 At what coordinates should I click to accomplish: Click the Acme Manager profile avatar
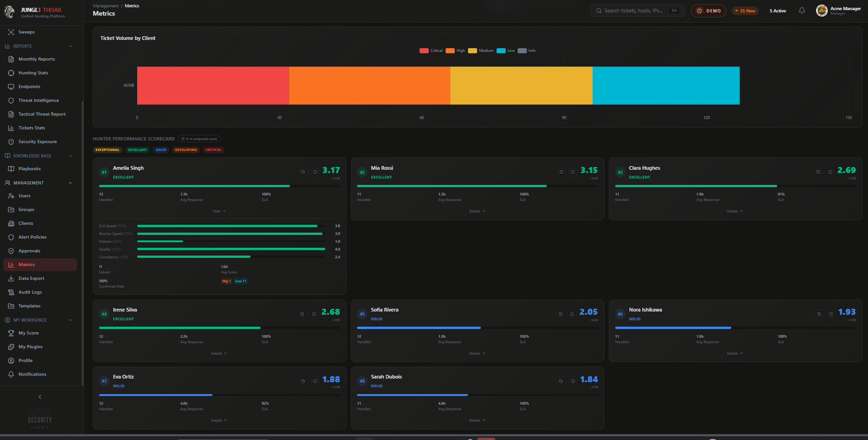click(x=822, y=11)
